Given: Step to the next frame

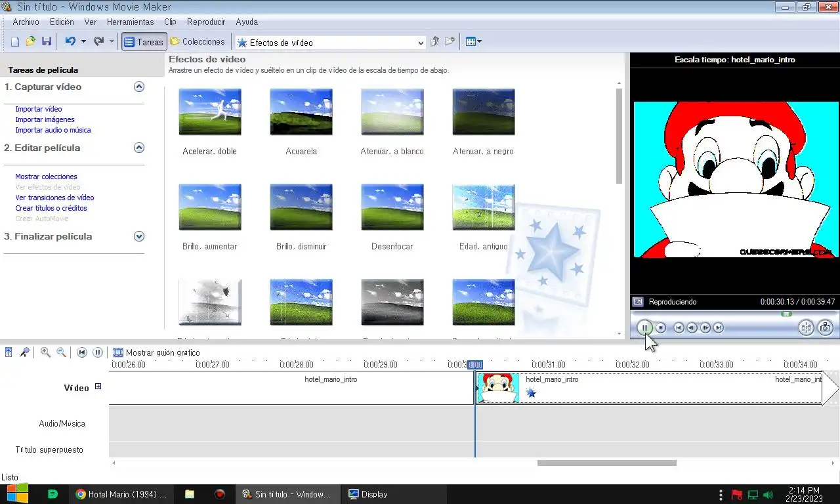Looking at the screenshot, I should coord(705,327).
